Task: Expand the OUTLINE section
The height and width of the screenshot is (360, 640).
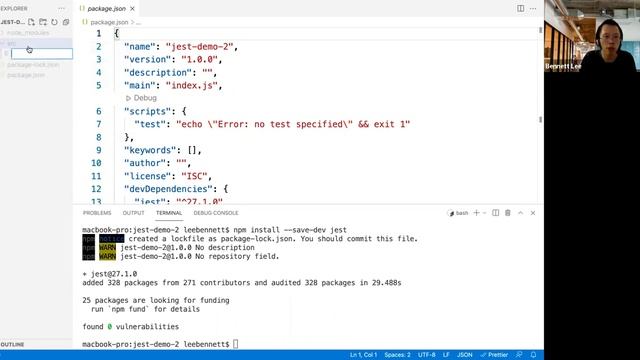Action: [x=12, y=344]
